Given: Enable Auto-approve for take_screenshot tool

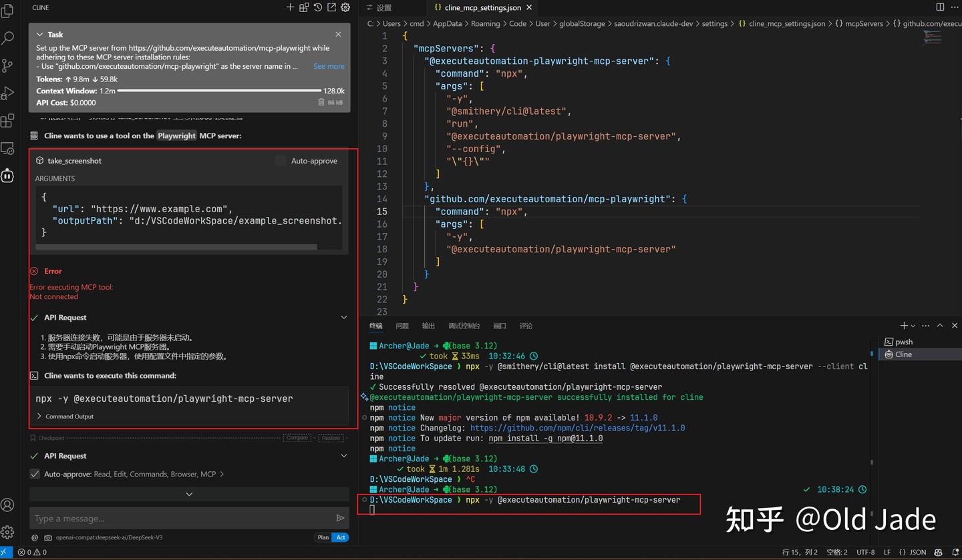Looking at the screenshot, I should point(281,161).
